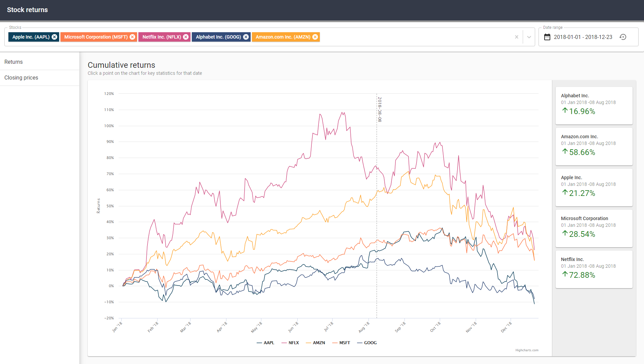
Task: Open the Highcharts.com credit link
Action: [x=527, y=350]
